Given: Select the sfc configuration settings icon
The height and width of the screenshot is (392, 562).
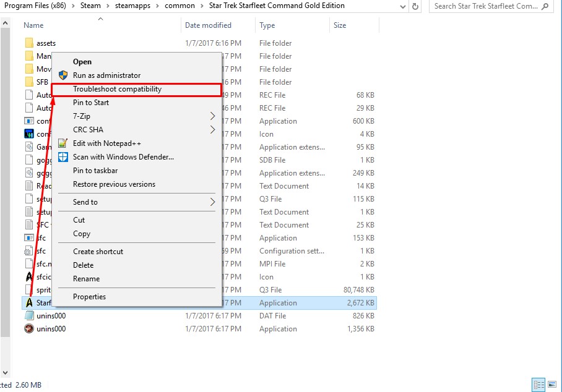Looking at the screenshot, I should tap(29, 251).
